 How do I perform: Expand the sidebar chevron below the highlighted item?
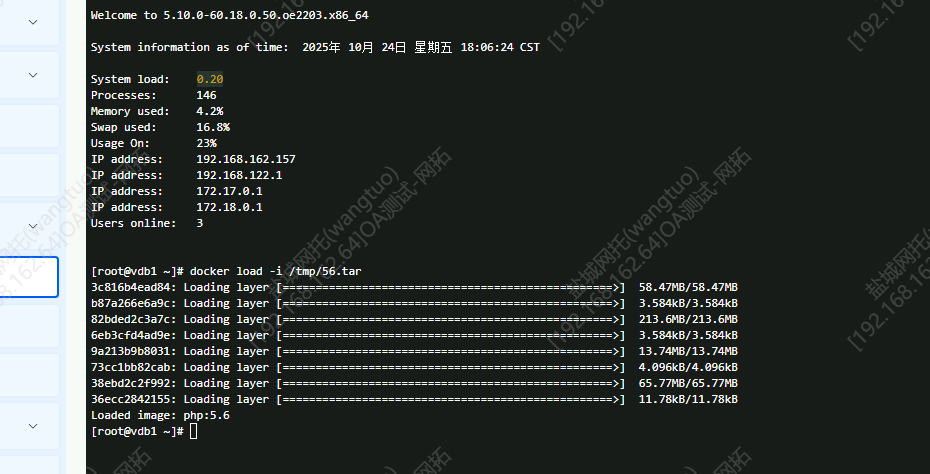33,426
